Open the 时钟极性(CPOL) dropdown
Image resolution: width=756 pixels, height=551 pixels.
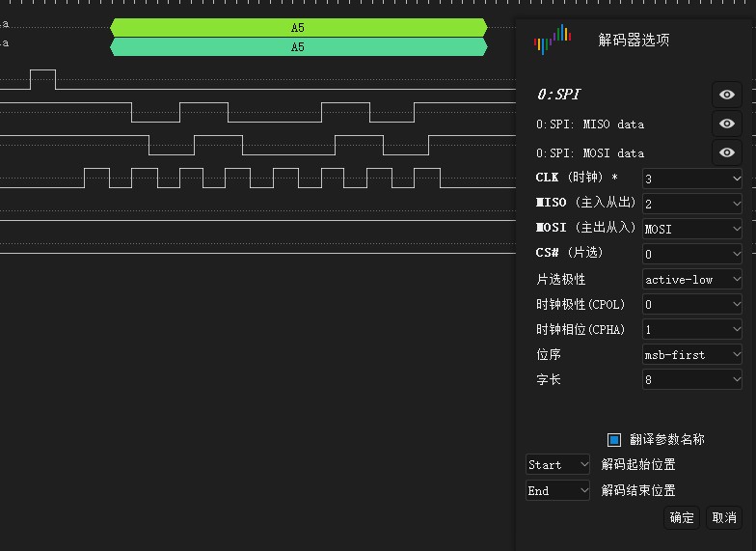coord(692,304)
